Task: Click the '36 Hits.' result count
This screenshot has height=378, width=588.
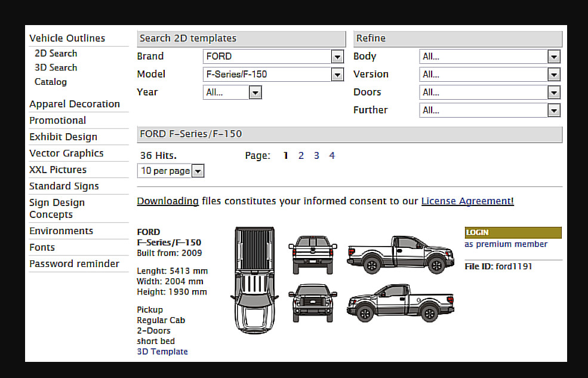Action: point(158,156)
